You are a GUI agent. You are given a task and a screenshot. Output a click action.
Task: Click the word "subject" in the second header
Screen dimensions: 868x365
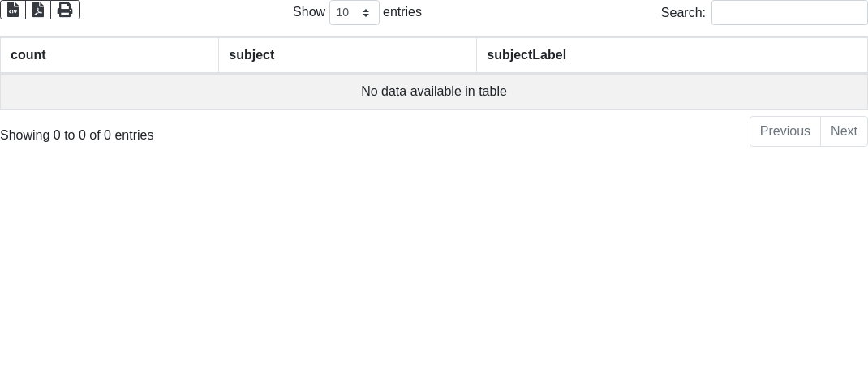pos(251,55)
